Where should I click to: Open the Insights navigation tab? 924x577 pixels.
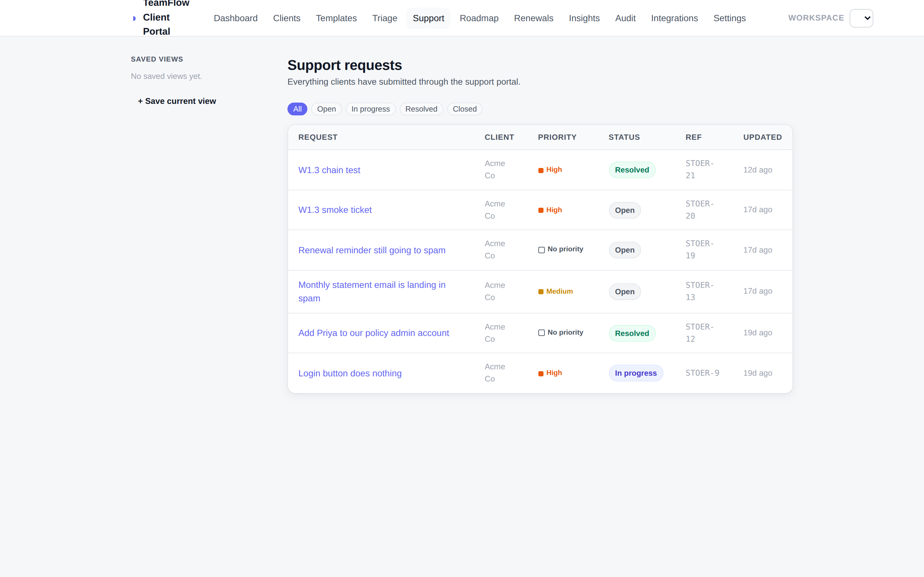pyautogui.click(x=584, y=18)
